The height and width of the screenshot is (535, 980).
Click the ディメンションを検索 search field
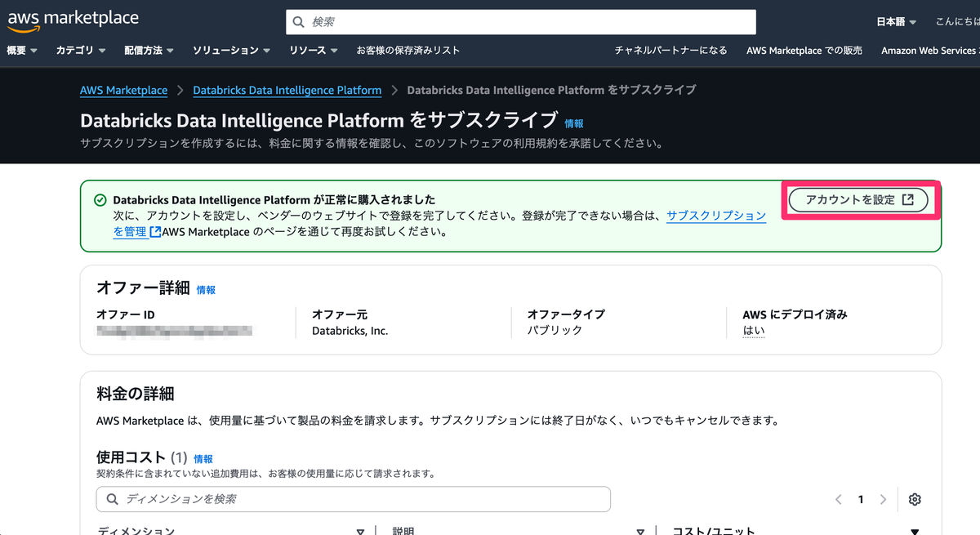pos(354,499)
